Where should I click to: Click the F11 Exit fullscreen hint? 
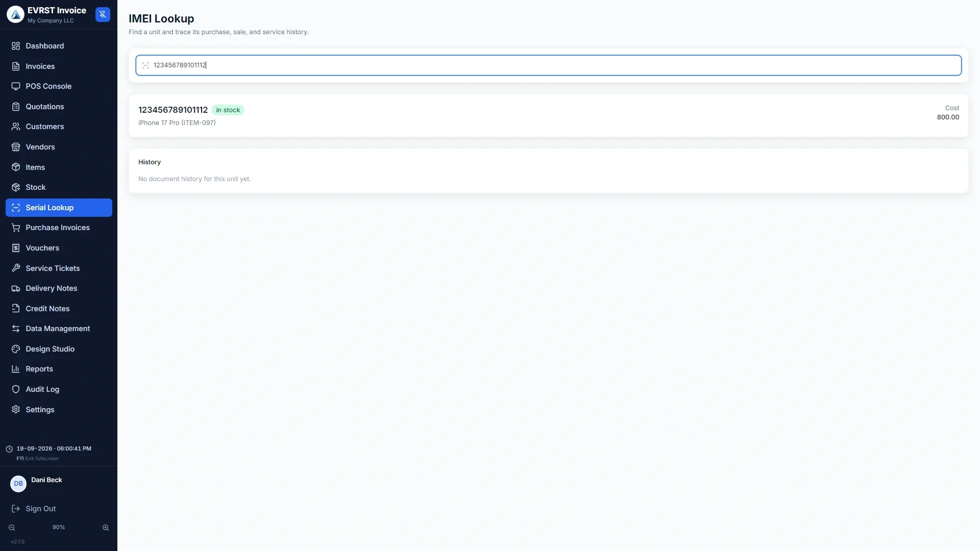pos(37,459)
